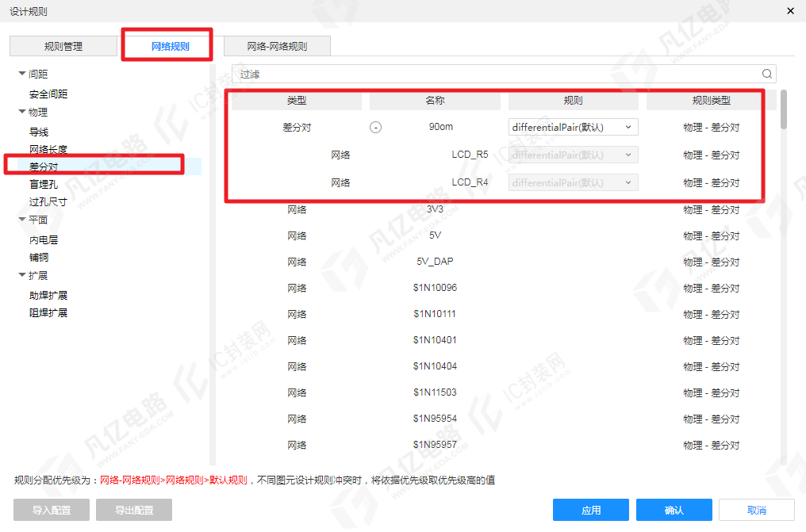806x532 pixels.
Task: Collapse the 间距 tree group
Action: [22, 74]
